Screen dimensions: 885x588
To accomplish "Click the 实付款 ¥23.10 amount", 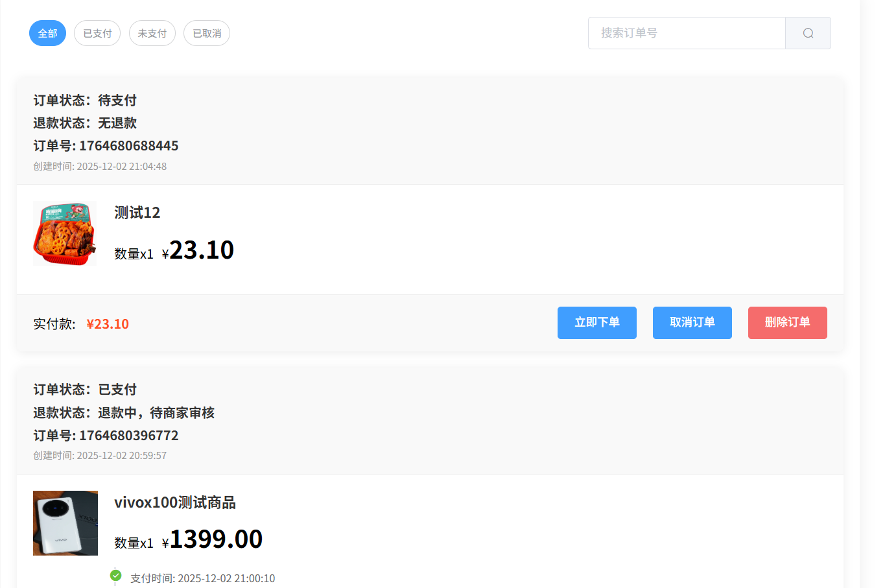I will point(108,324).
